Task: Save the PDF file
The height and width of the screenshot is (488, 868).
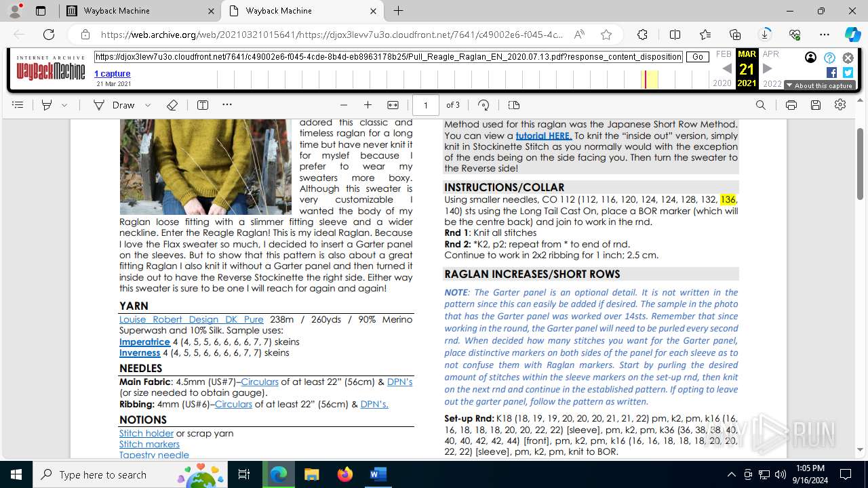Action: click(x=816, y=105)
